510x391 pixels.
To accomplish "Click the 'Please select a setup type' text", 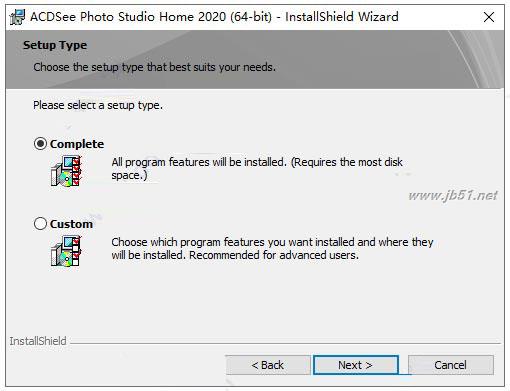I will (x=98, y=105).
